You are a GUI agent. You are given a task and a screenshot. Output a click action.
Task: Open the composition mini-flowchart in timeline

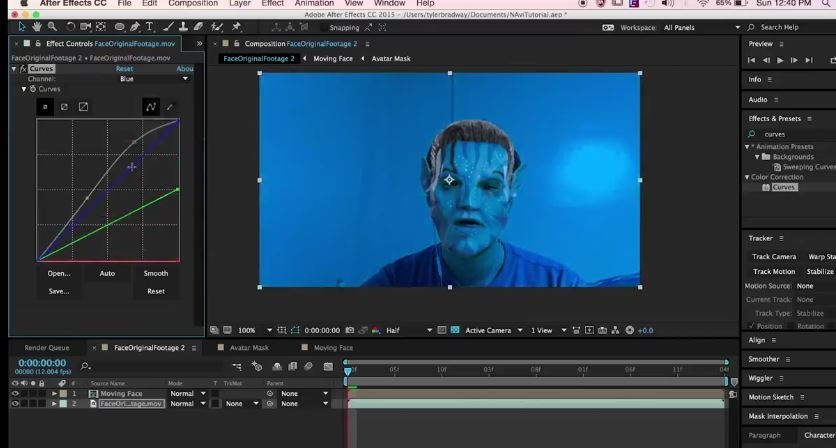click(237, 366)
